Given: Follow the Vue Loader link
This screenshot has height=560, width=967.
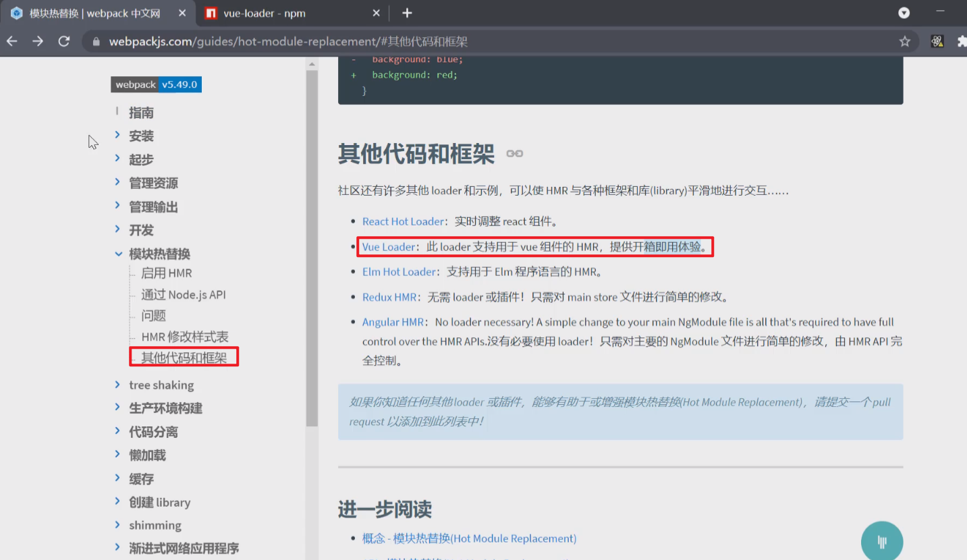Looking at the screenshot, I should (x=389, y=247).
